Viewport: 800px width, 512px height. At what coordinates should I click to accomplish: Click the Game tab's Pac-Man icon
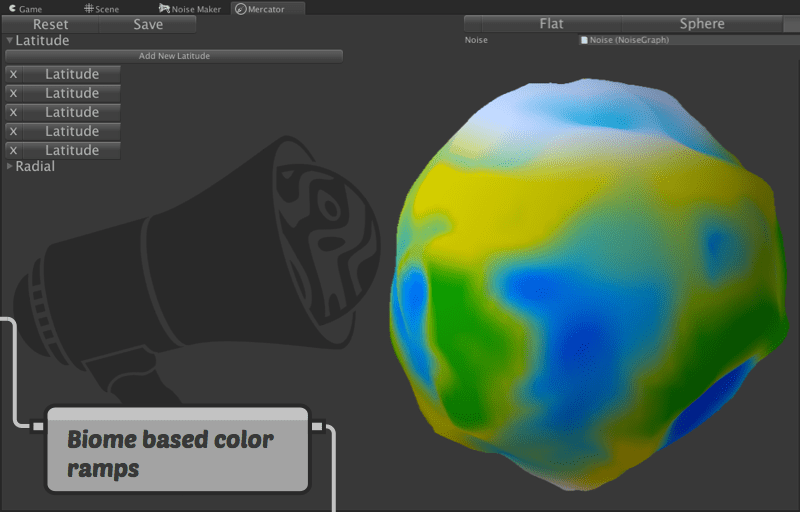(x=11, y=8)
